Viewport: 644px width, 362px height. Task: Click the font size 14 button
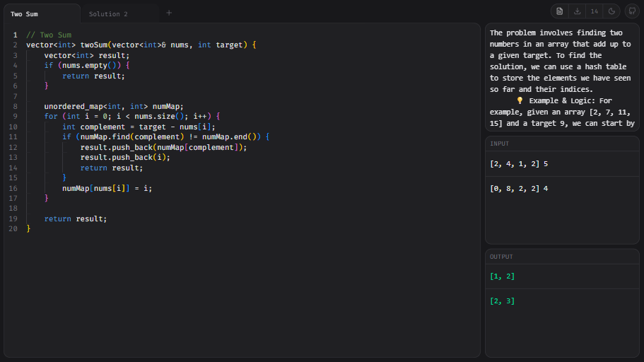pyautogui.click(x=595, y=11)
